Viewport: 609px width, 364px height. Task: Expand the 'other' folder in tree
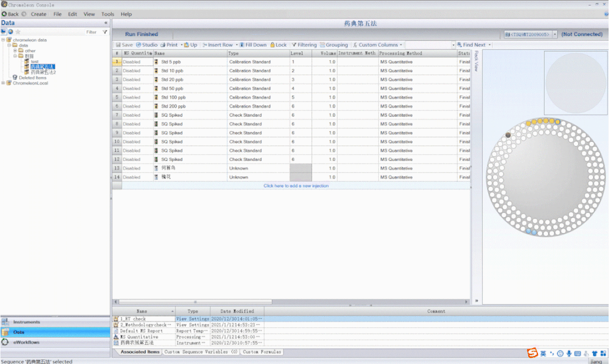coord(15,51)
